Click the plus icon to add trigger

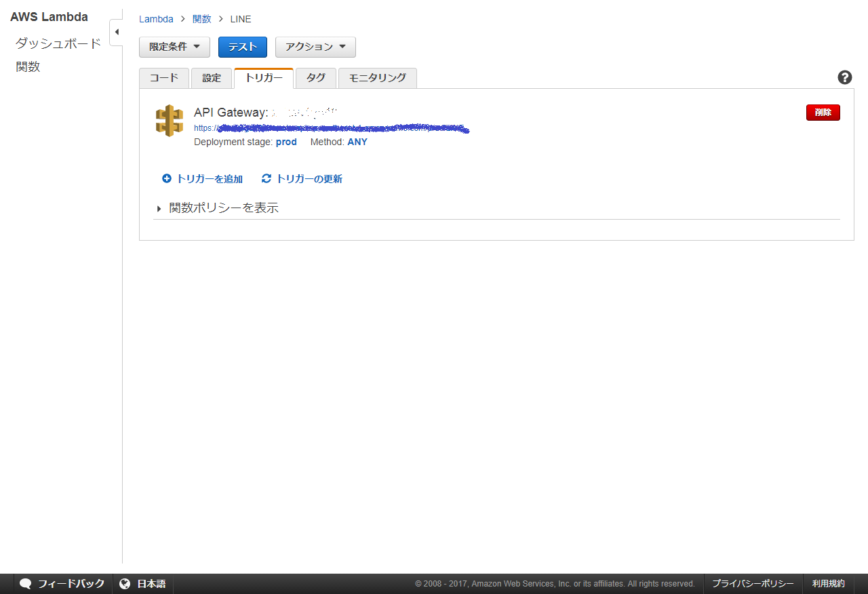167,179
